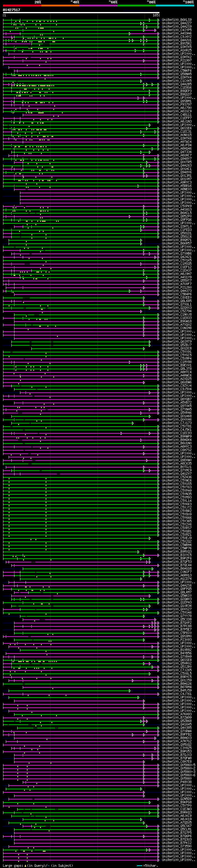Viewport: 197px width, 868px height.
Task: Select the UniRef100_Q948Y7 label
Action: point(177,159)
